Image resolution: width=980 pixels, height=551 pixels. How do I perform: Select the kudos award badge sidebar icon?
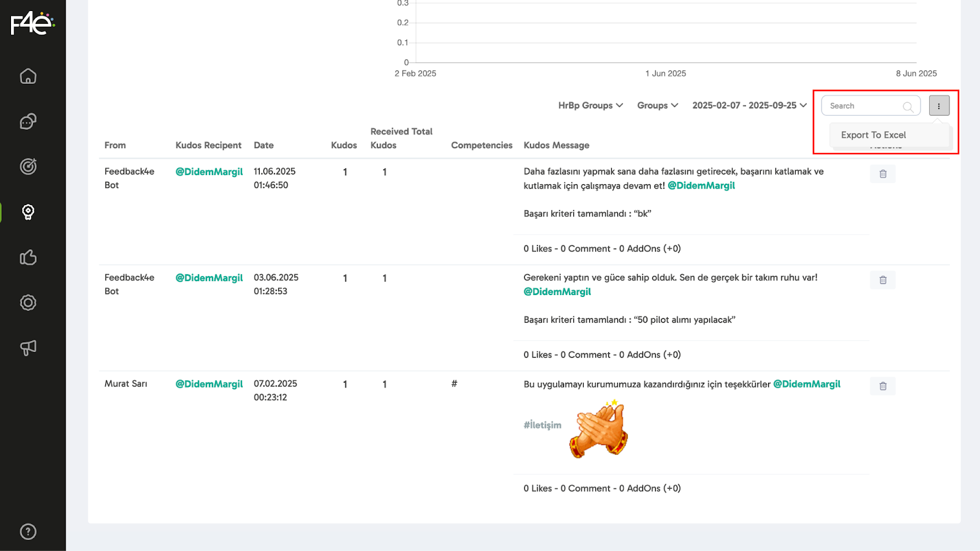coord(28,212)
